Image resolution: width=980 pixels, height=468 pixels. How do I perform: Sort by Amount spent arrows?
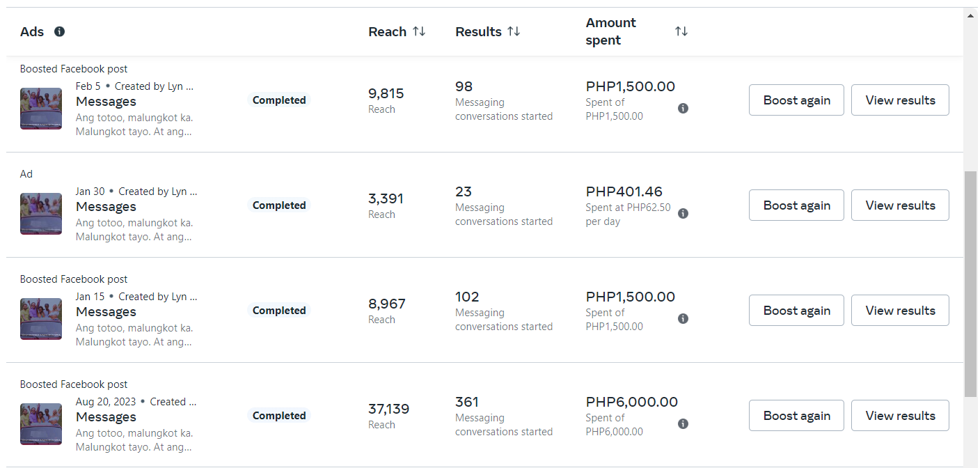tap(681, 31)
